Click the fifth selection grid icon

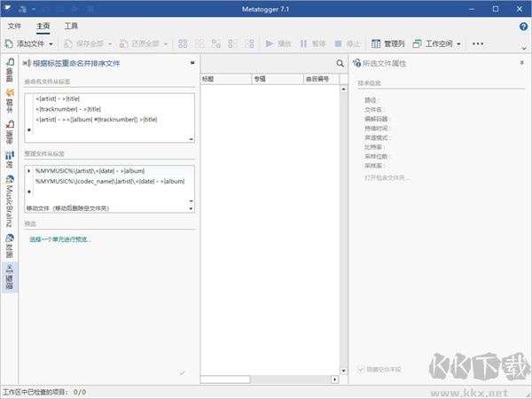click(x=249, y=43)
